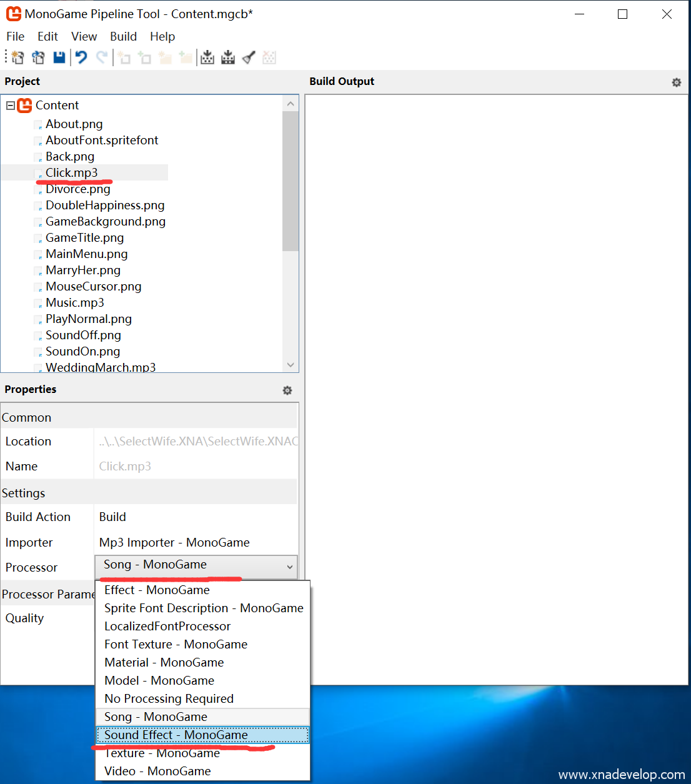Click the New project toolbar icon
Image resolution: width=691 pixels, height=784 pixels.
(x=17, y=57)
